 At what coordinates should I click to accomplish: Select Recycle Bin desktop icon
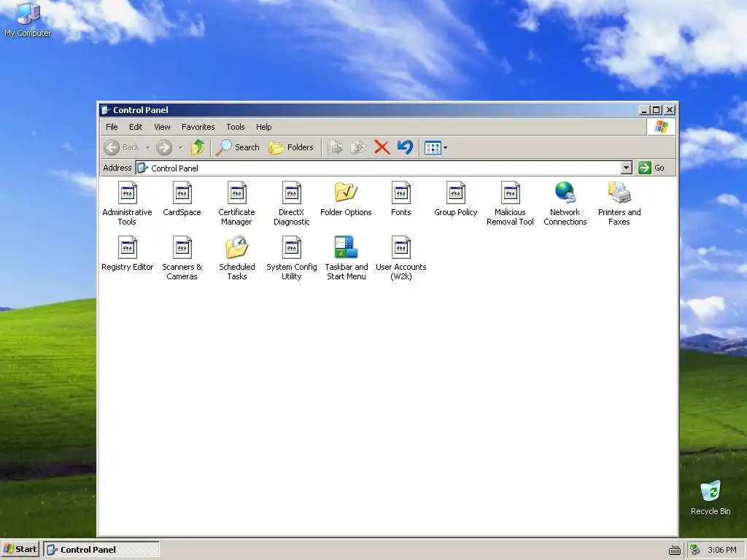(711, 498)
